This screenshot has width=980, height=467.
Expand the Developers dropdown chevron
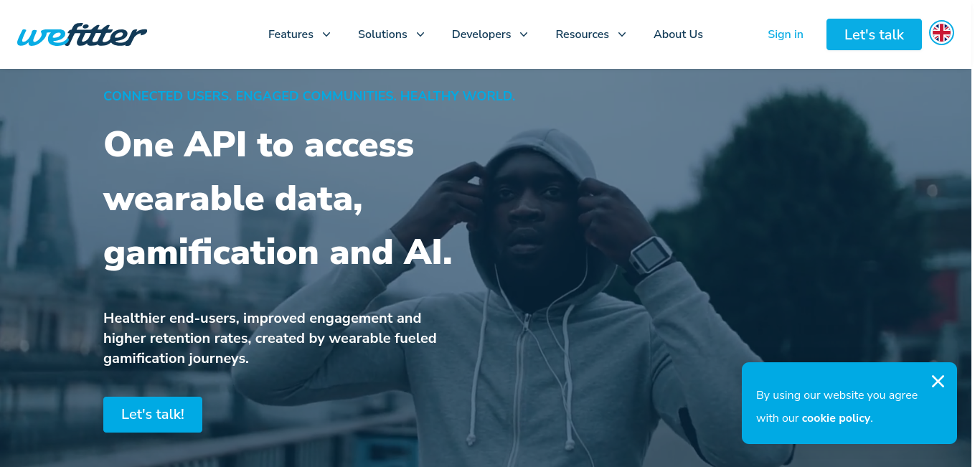click(524, 34)
